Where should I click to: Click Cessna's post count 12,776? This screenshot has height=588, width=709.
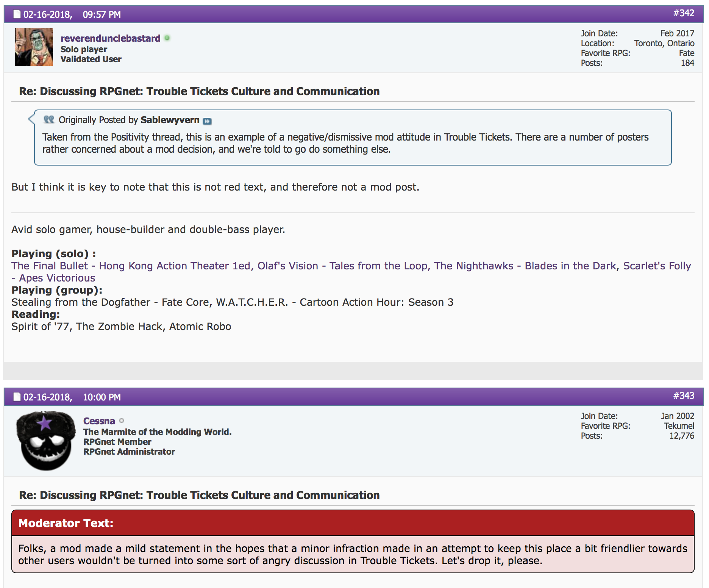pos(682,436)
